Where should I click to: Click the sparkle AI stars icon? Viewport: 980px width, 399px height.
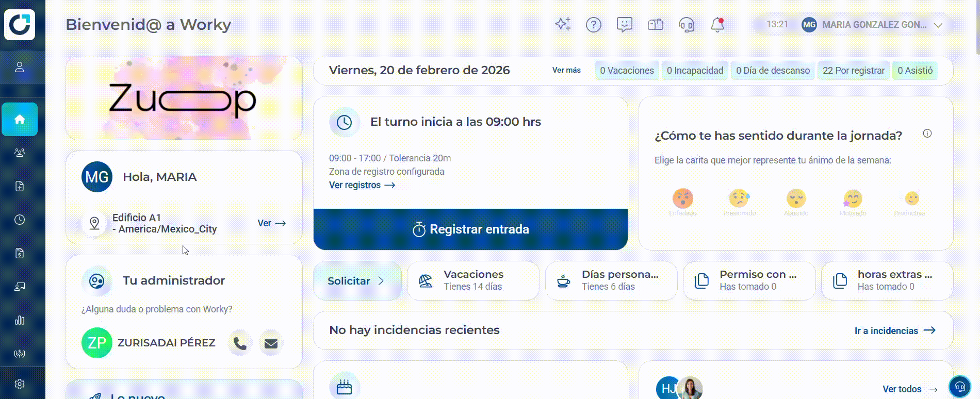point(563,24)
